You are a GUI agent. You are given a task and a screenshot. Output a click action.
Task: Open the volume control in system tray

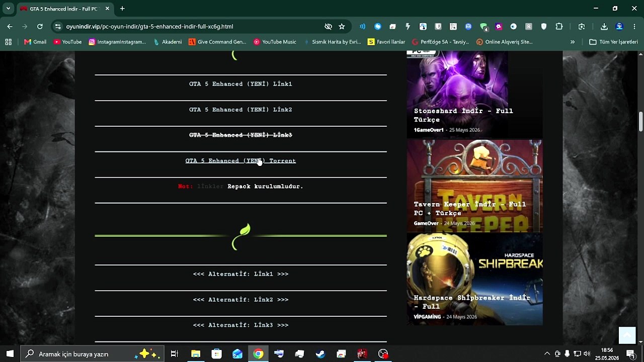[587, 354]
